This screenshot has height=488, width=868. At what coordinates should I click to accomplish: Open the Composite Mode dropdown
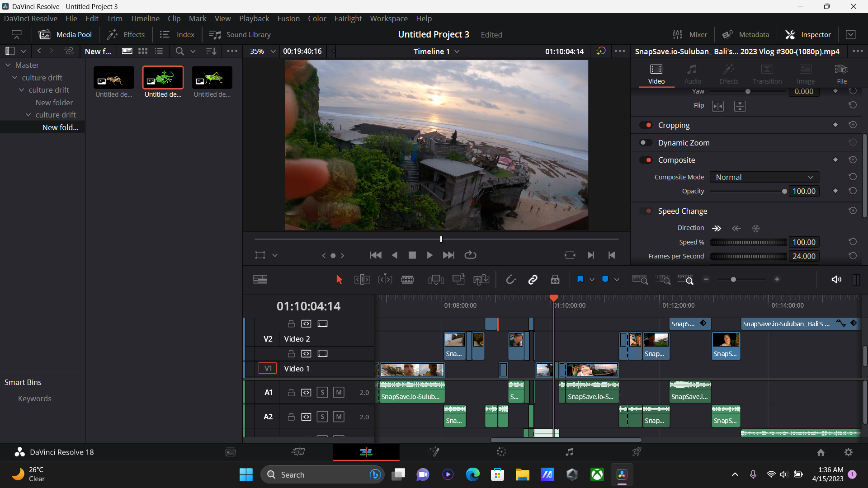pos(764,177)
